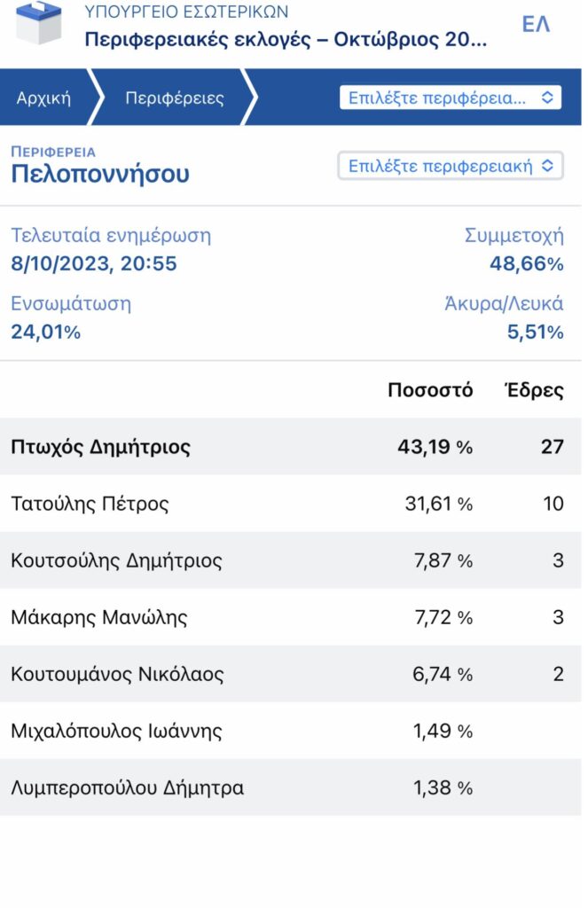Click the περιφέρεια dropdown up-down arrows
588x908 pixels.
point(547,98)
